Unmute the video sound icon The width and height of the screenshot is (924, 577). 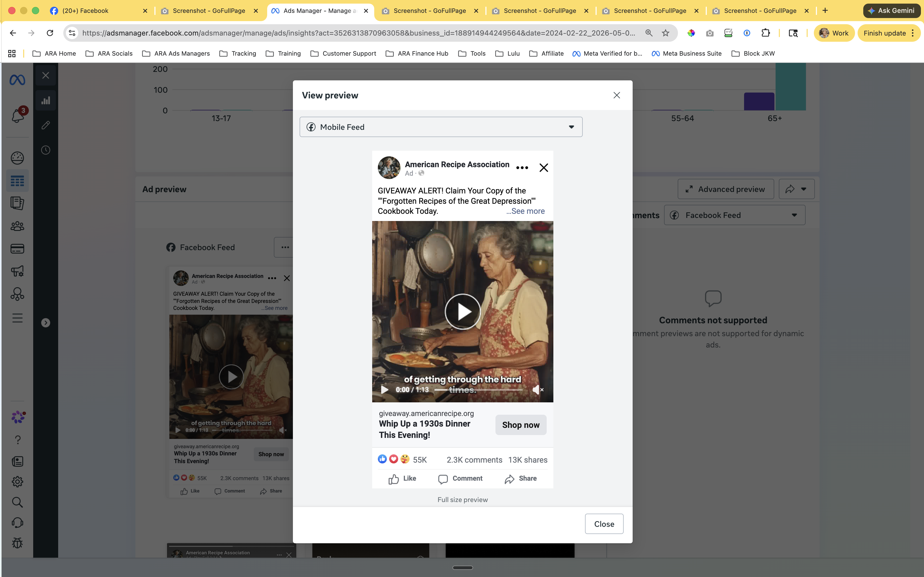point(537,390)
